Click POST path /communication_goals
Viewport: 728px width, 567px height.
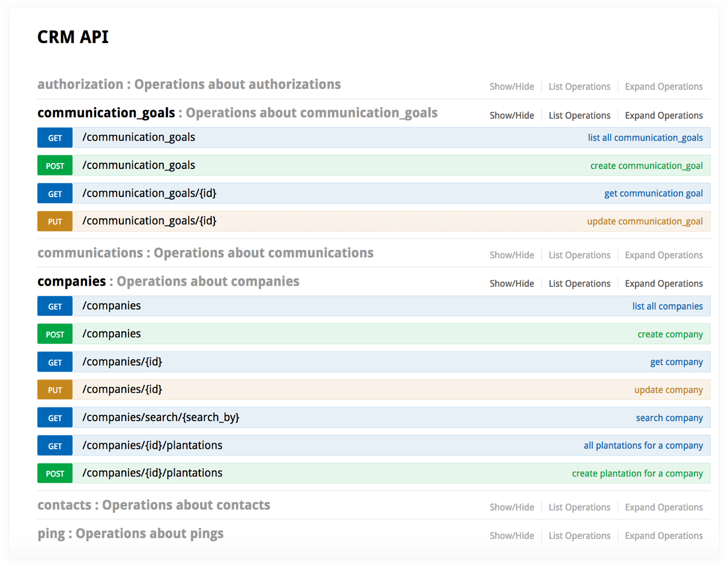(x=138, y=165)
